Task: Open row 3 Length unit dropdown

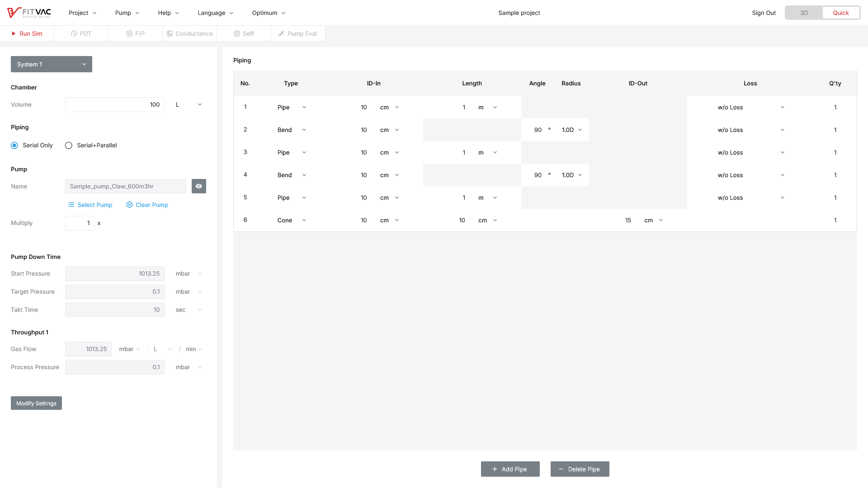Action: point(487,152)
